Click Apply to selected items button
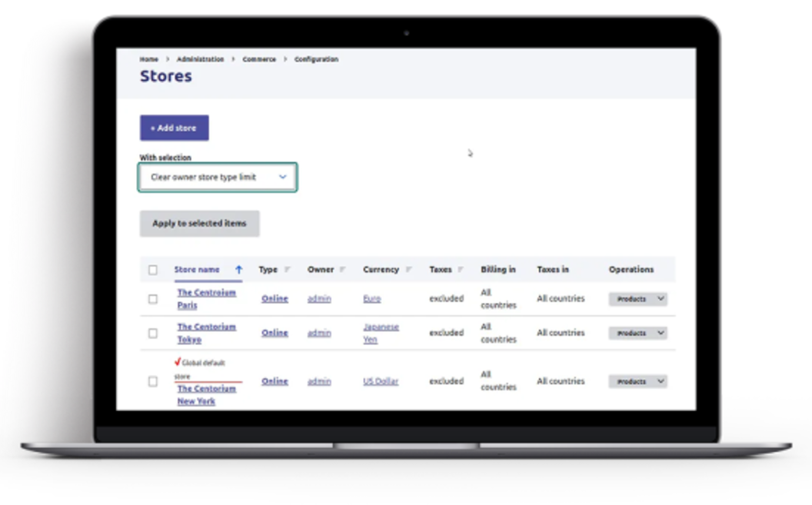 coord(199,224)
